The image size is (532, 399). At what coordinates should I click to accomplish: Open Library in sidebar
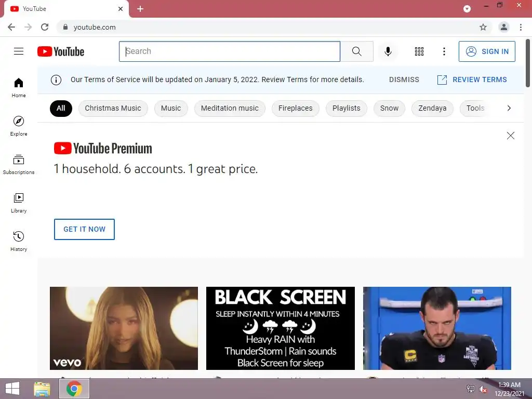click(19, 203)
